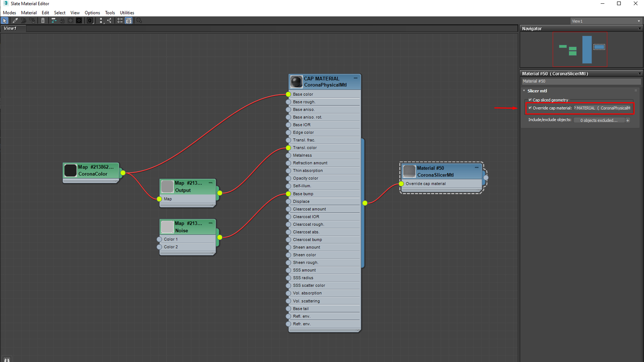Click the Material #50 node output socket

click(x=486, y=178)
